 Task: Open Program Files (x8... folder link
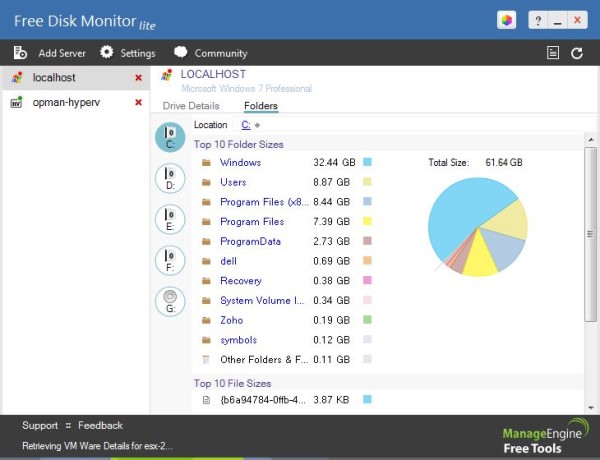264,202
